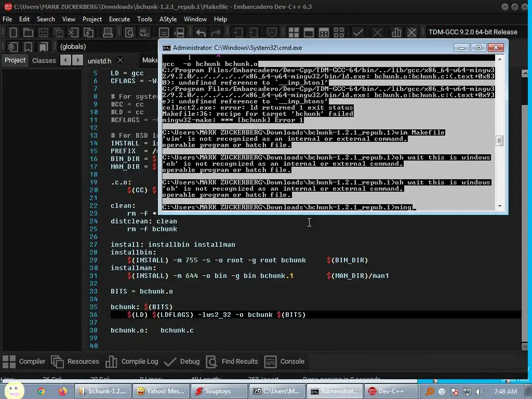The image size is (532, 399).
Task: Switch to Souptoys taskbar button
Action: 219,391
